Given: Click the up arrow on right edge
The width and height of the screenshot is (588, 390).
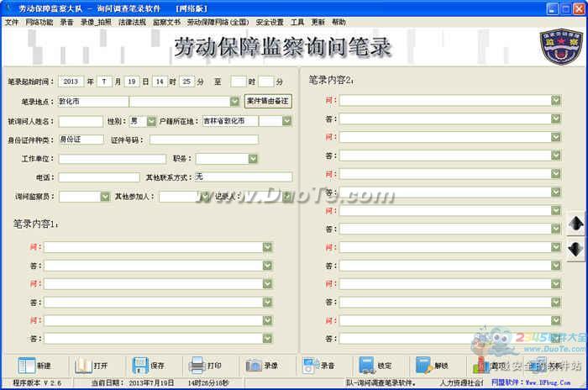Looking at the screenshot, I should (576, 224).
